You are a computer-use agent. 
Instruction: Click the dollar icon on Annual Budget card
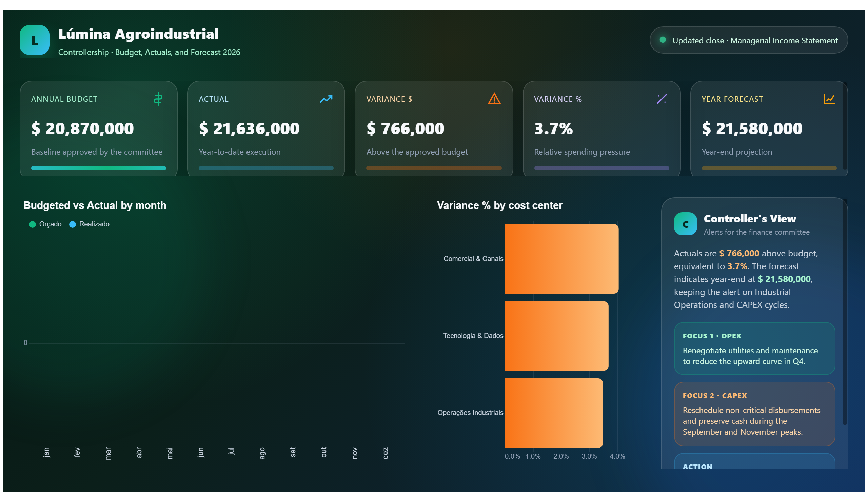pyautogui.click(x=158, y=99)
